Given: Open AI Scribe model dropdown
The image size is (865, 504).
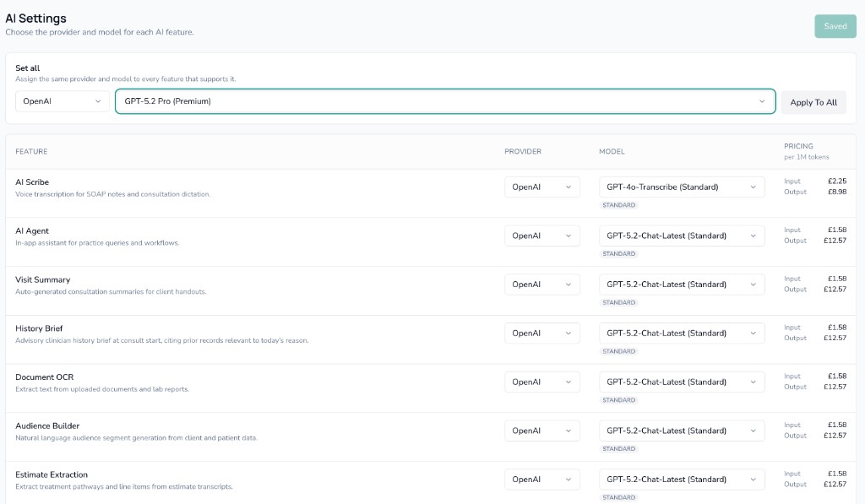Looking at the screenshot, I should 682,187.
